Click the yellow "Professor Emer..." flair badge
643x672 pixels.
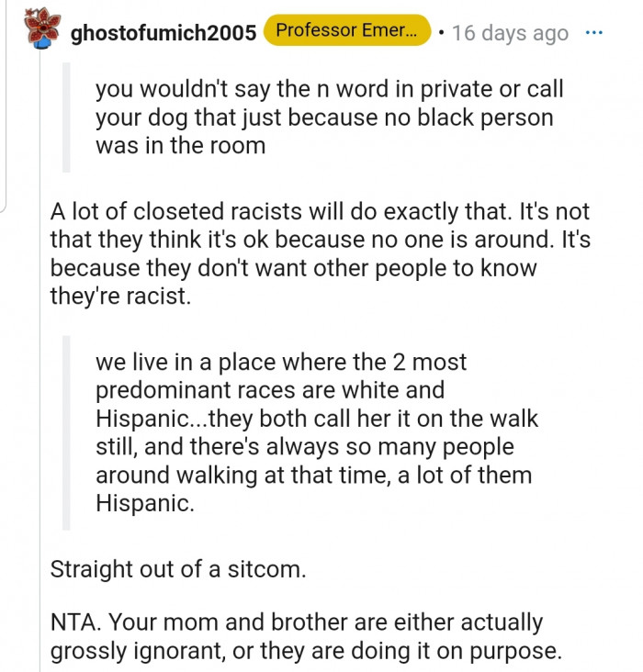pyautogui.click(x=345, y=30)
